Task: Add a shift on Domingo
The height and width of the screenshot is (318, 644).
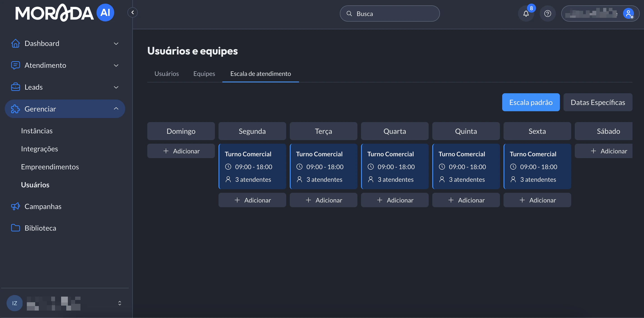Action: (x=181, y=151)
